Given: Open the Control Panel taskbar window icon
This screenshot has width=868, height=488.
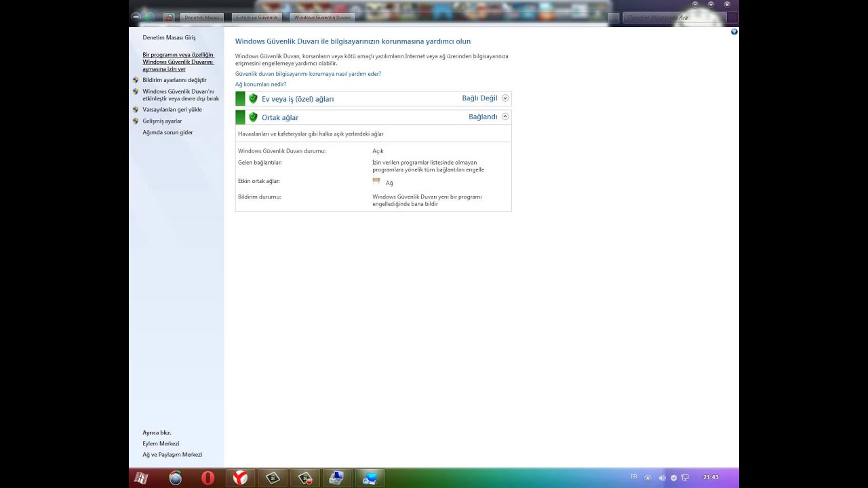Looking at the screenshot, I should point(370,478).
